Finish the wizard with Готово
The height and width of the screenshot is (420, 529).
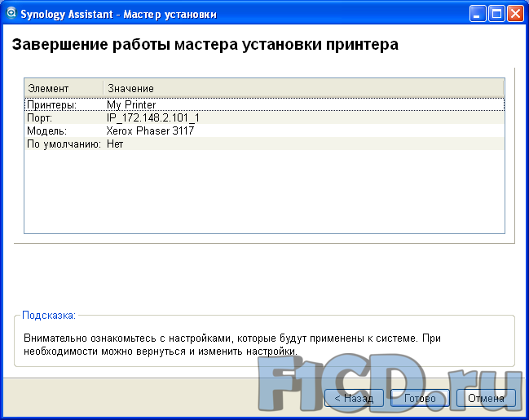click(420, 398)
